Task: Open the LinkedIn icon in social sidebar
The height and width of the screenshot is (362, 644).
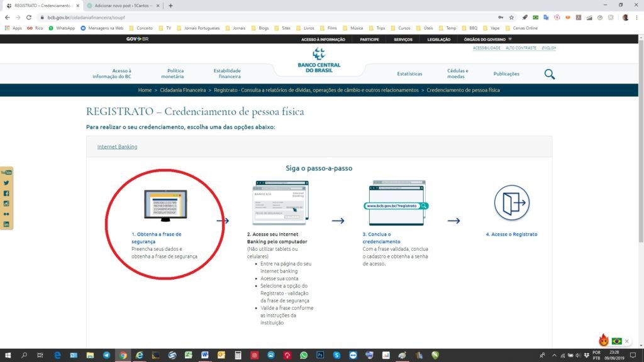Action: point(6,224)
